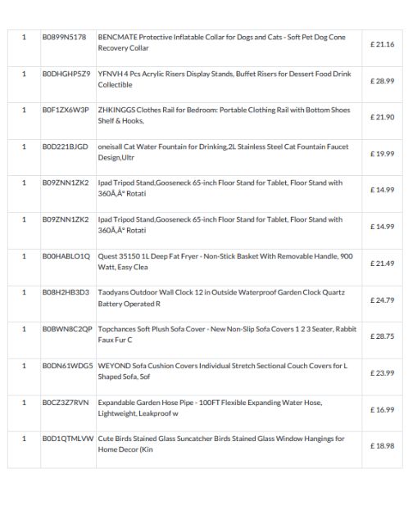Select ASIN code B0899N5178
This screenshot has width=413, height=532.
[x=64, y=37]
